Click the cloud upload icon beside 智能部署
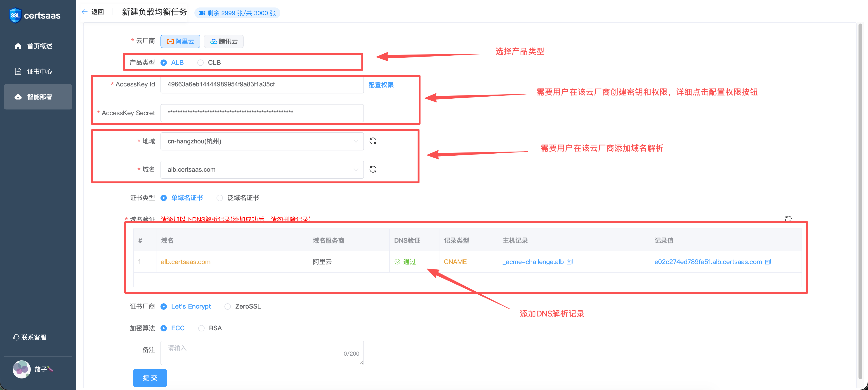Screen dimensions: 868x390 18,97
